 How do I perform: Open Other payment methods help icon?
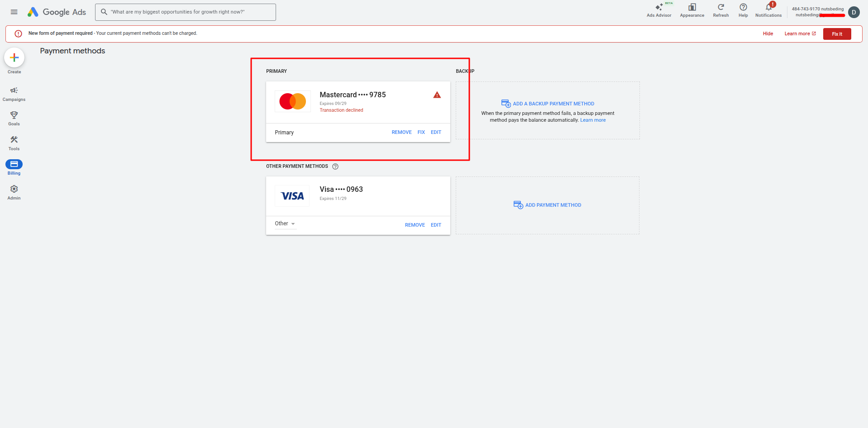point(335,166)
